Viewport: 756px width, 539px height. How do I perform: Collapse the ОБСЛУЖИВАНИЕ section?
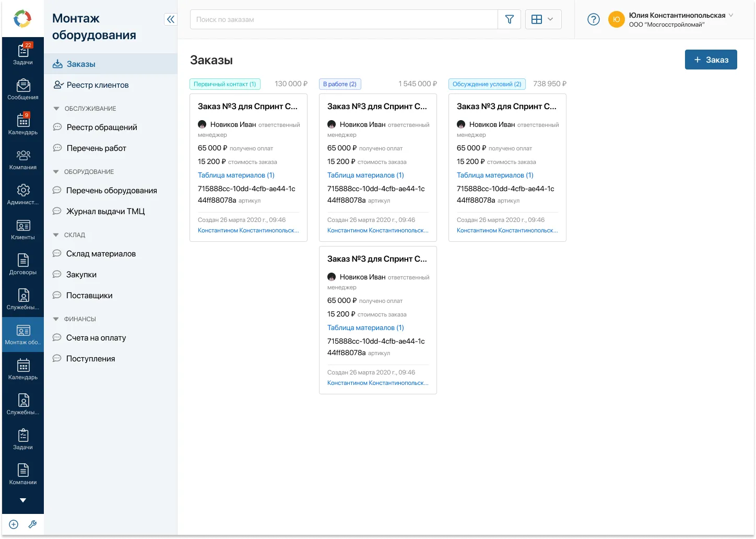click(x=56, y=109)
